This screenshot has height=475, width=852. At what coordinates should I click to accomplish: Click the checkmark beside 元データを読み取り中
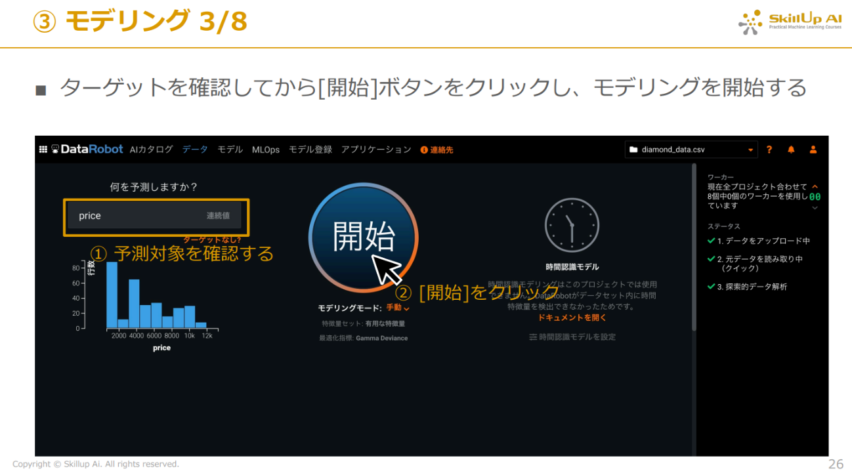click(x=711, y=259)
